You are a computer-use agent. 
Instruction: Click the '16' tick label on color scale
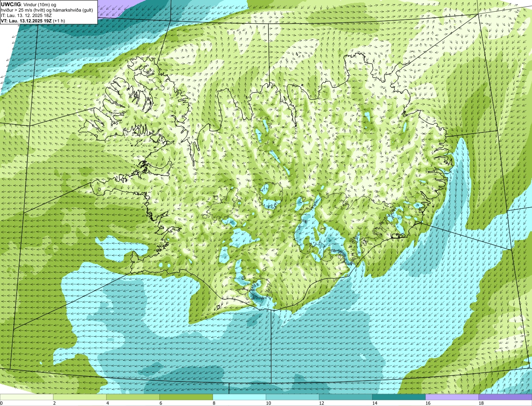428,403
